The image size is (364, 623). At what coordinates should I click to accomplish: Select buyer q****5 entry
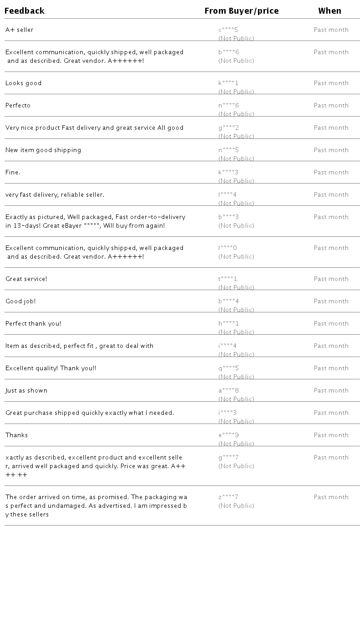point(229,368)
